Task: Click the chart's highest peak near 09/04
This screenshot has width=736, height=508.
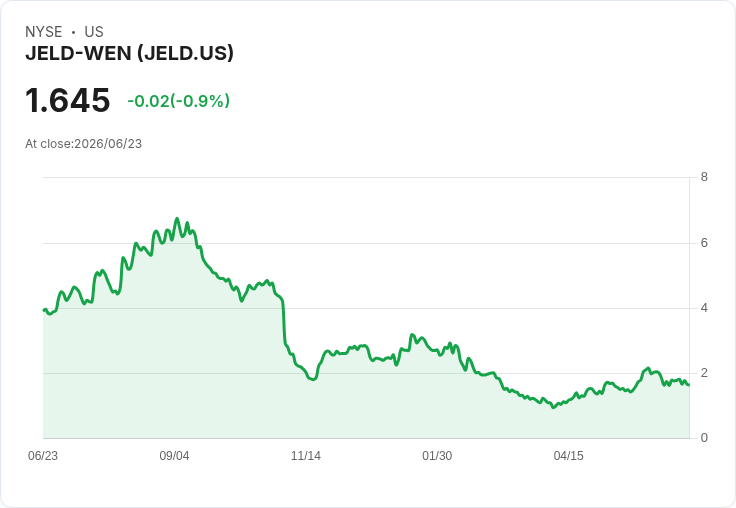Action: pyautogui.click(x=177, y=218)
